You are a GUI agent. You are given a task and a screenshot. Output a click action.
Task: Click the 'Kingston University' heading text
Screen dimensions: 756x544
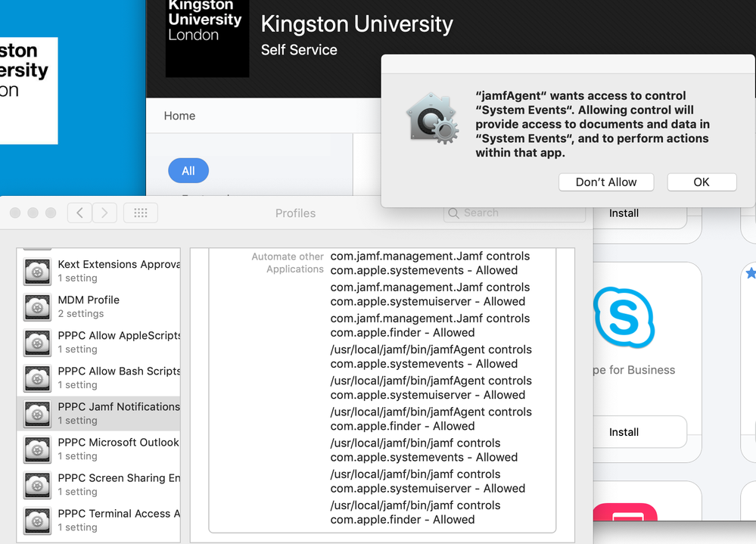[356, 24]
